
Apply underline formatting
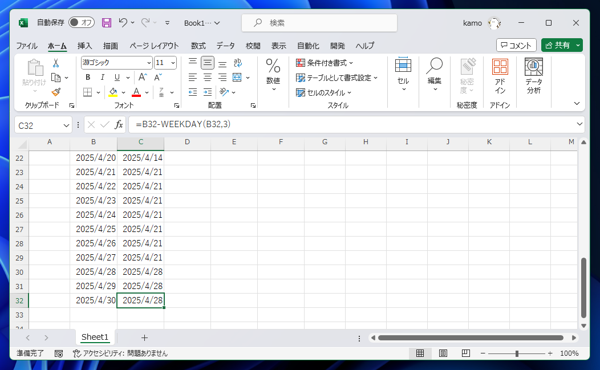[117, 78]
